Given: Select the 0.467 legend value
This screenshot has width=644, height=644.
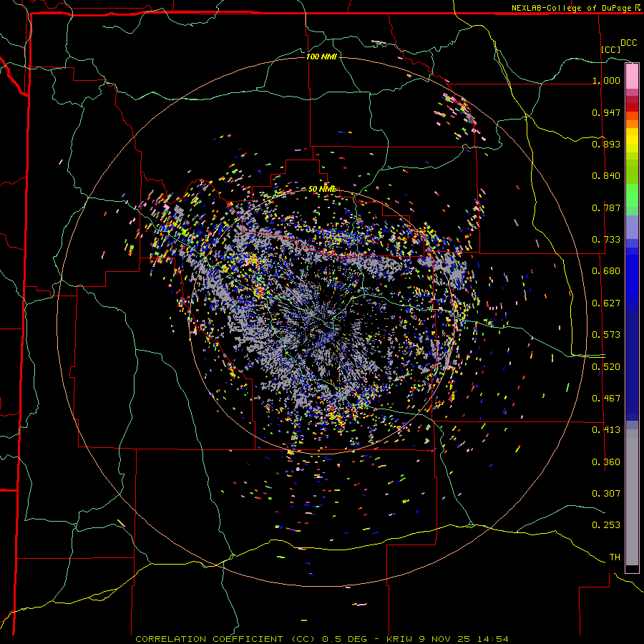Looking at the screenshot, I should 606,399.
